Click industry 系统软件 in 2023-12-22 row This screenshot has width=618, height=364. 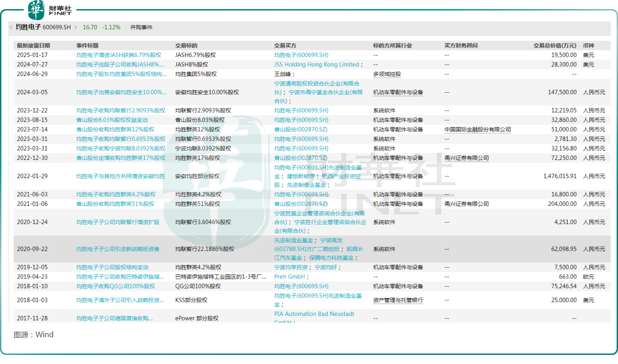[x=384, y=110]
